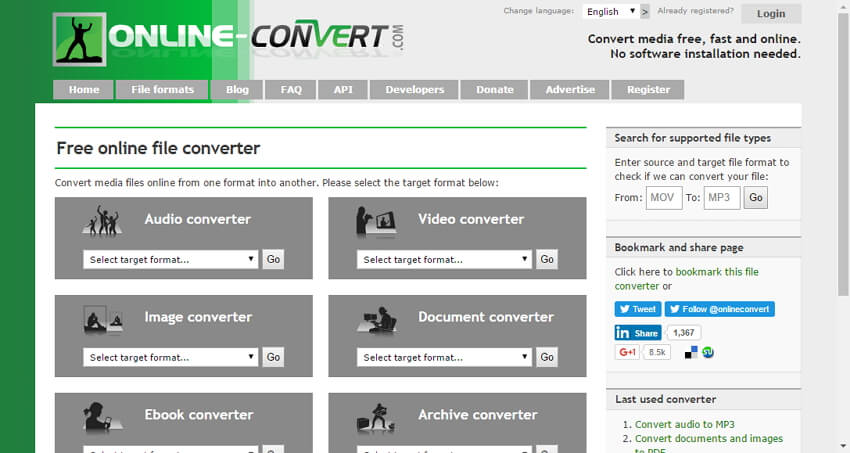Image resolution: width=850 pixels, height=453 pixels.
Task: Click the Document converter desk icon
Action: tap(377, 320)
